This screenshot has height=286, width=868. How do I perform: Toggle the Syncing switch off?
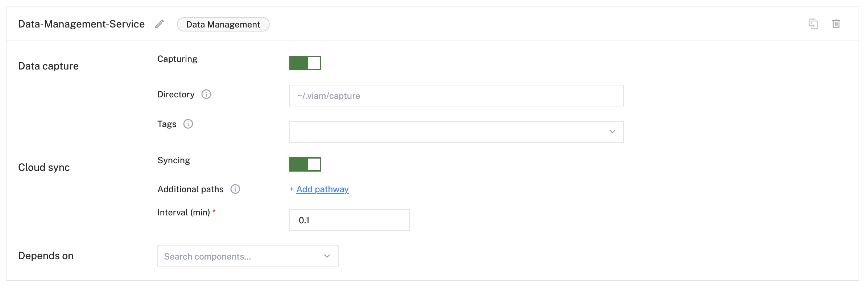pos(305,164)
